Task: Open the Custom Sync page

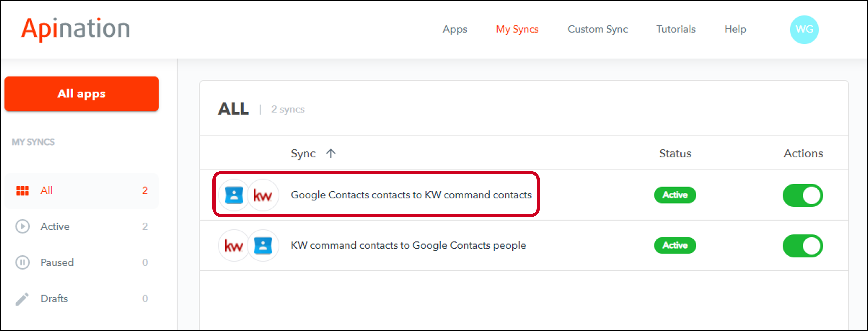Action: 598,29
